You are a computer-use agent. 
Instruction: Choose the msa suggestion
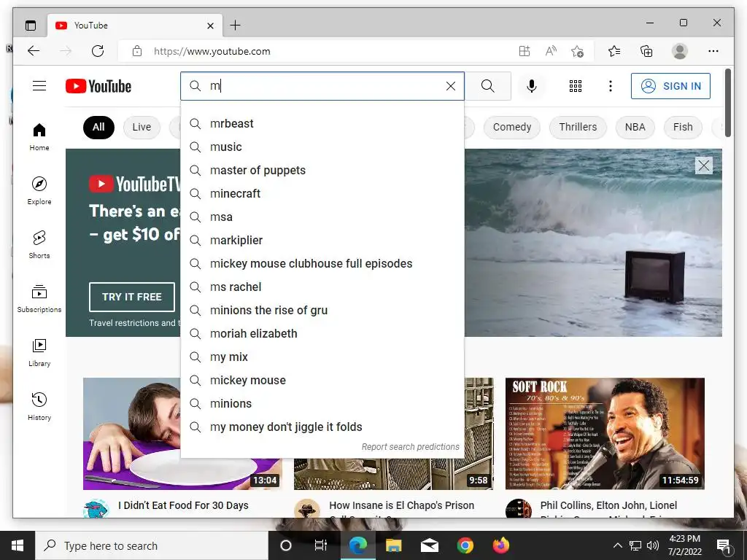pyautogui.click(x=322, y=217)
